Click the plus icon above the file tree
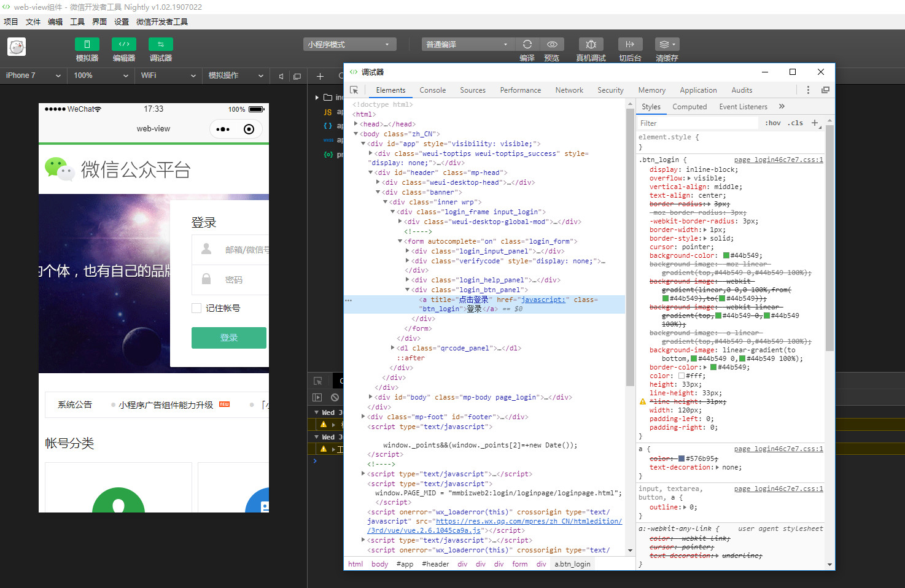905x588 pixels. [320, 76]
